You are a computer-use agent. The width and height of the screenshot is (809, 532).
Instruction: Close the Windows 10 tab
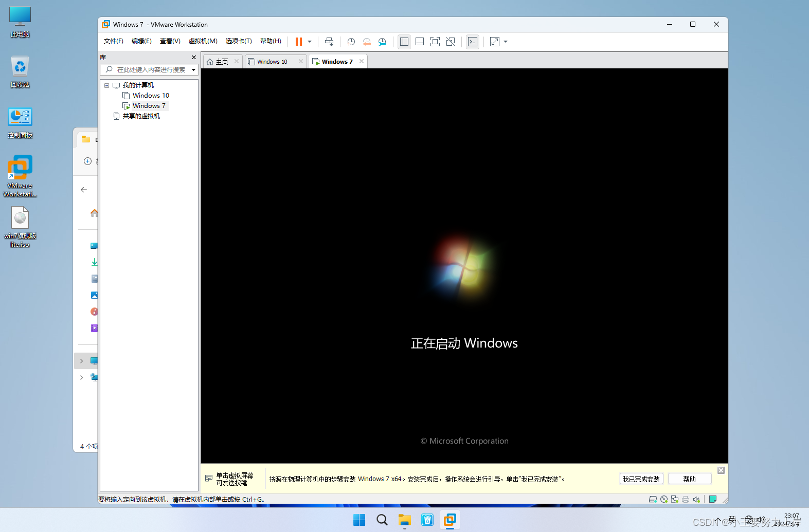[301, 61]
